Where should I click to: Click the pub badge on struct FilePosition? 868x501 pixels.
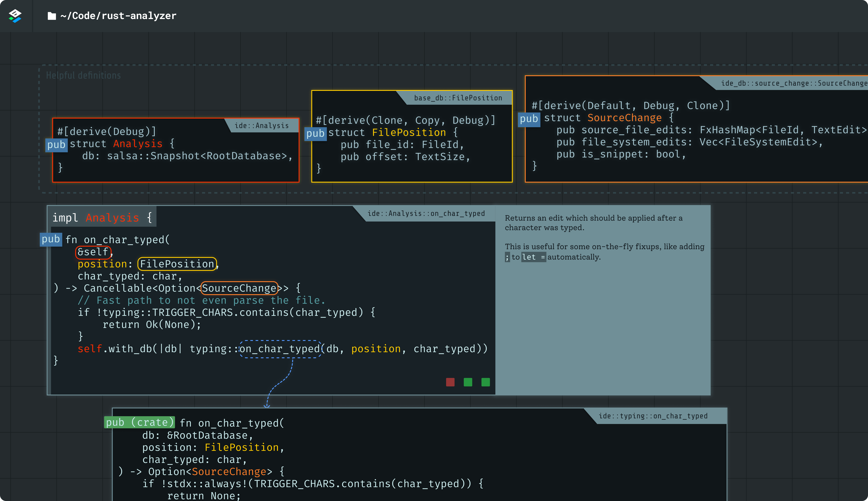315,133
